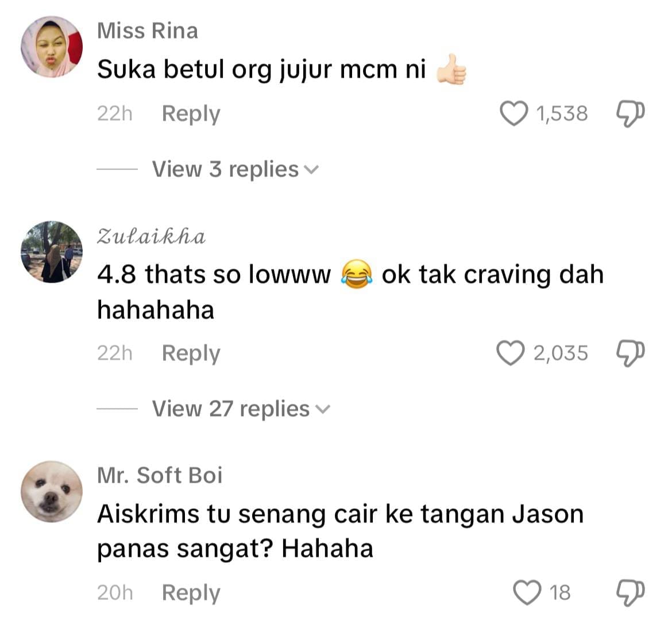This screenshot has width=672, height=628.
Task: Dislike Zulaikha's 4.8 comment
Action: pyautogui.click(x=630, y=354)
